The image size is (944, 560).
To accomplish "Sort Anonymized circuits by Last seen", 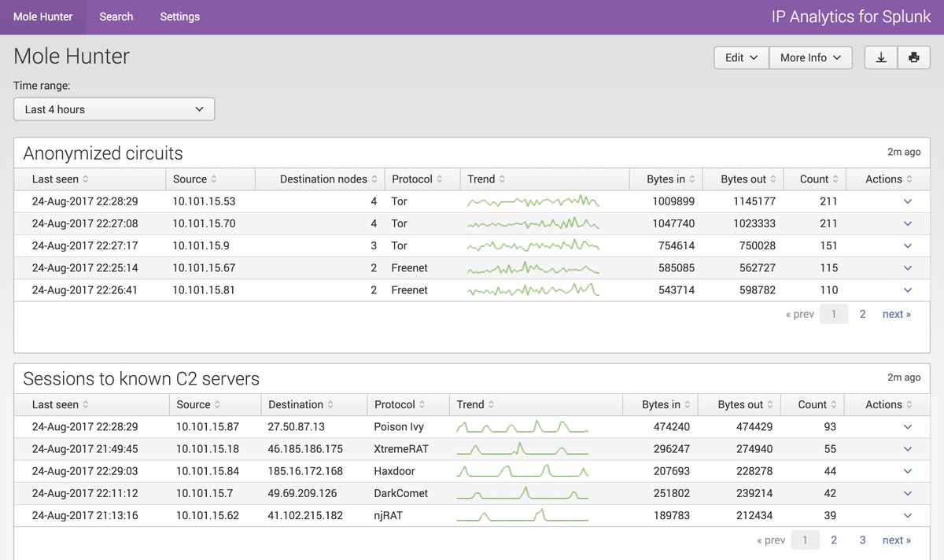I will [61, 179].
